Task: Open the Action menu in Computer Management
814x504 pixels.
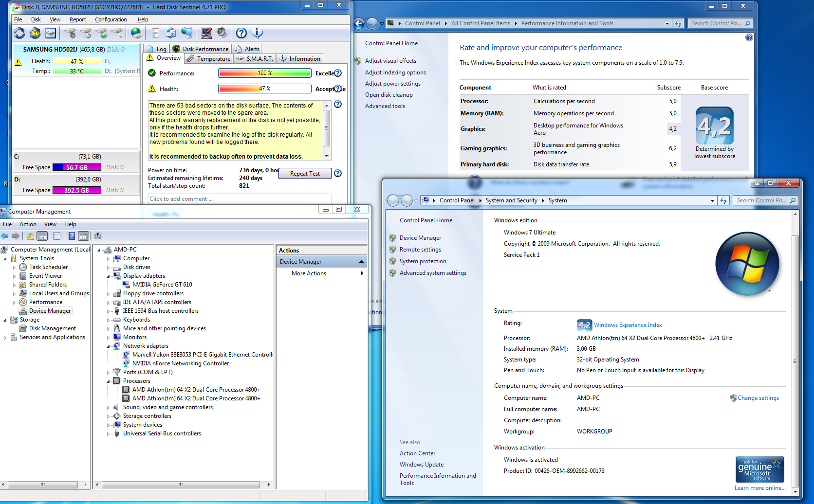Action: click(28, 224)
